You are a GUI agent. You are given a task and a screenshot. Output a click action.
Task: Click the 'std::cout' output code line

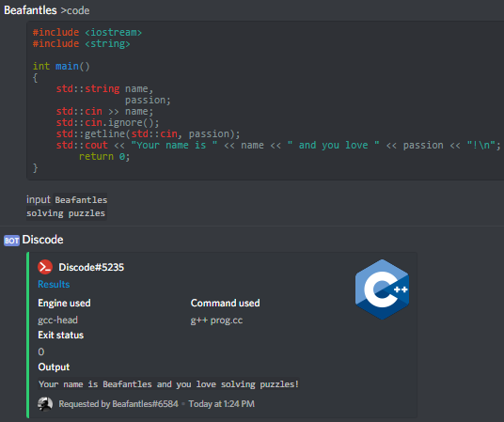click(x=278, y=146)
